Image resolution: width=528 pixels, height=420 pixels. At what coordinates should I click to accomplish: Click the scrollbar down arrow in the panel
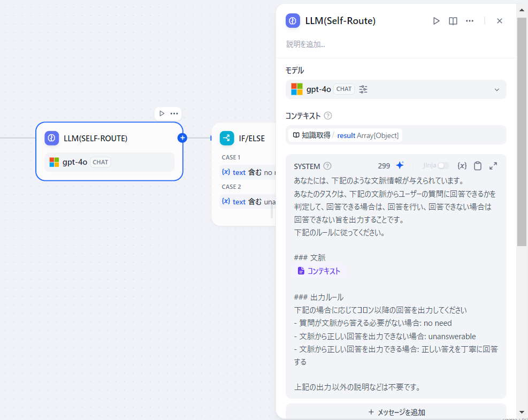tap(522, 412)
